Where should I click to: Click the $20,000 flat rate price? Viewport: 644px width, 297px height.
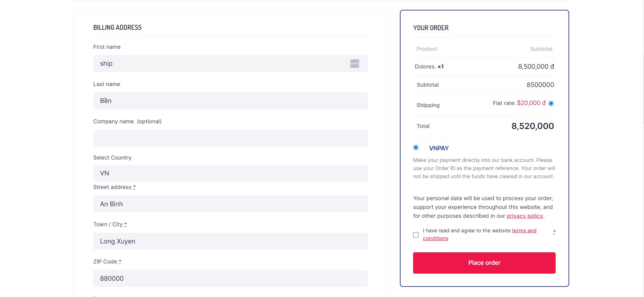(x=531, y=103)
